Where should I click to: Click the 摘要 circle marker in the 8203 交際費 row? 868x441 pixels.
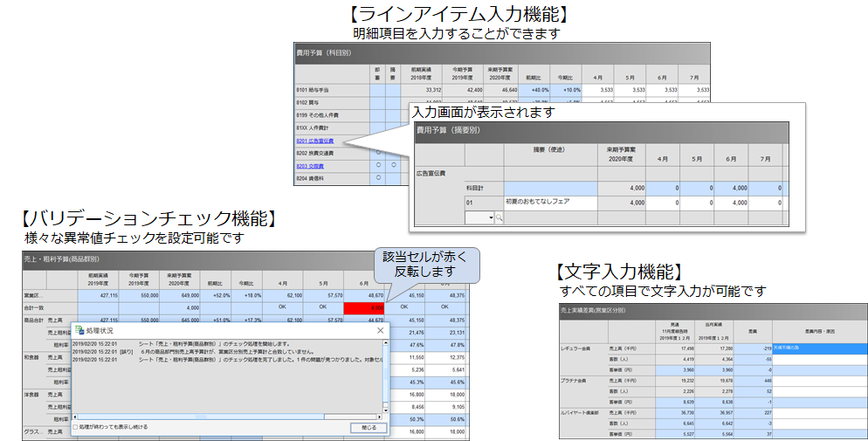(x=393, y=165)
